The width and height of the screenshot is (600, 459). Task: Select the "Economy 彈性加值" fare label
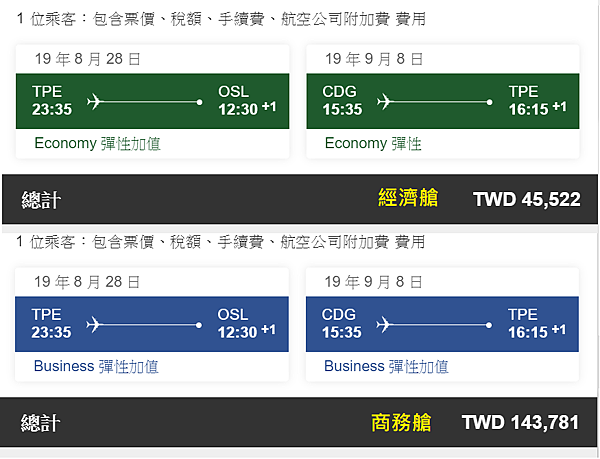click(x=97, y=143)
